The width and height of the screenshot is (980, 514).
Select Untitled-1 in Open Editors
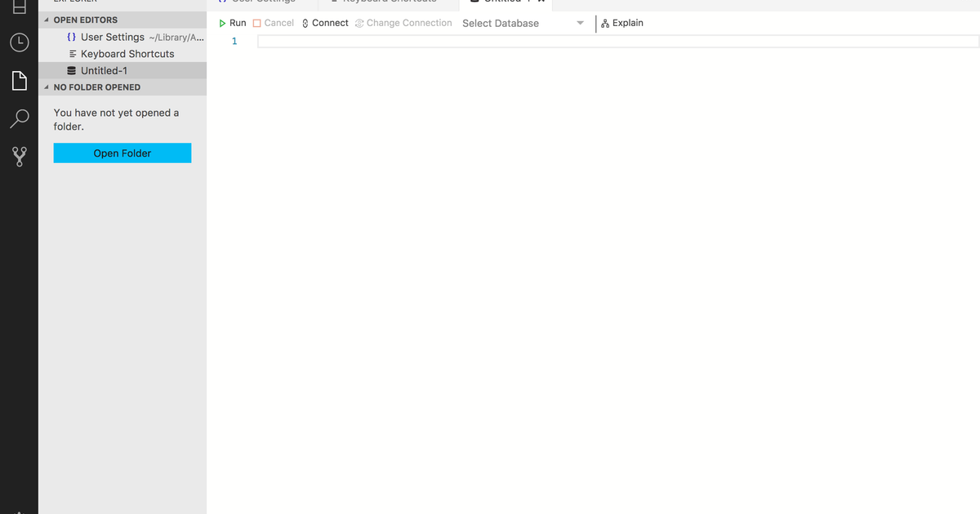[x=122, y=70]
